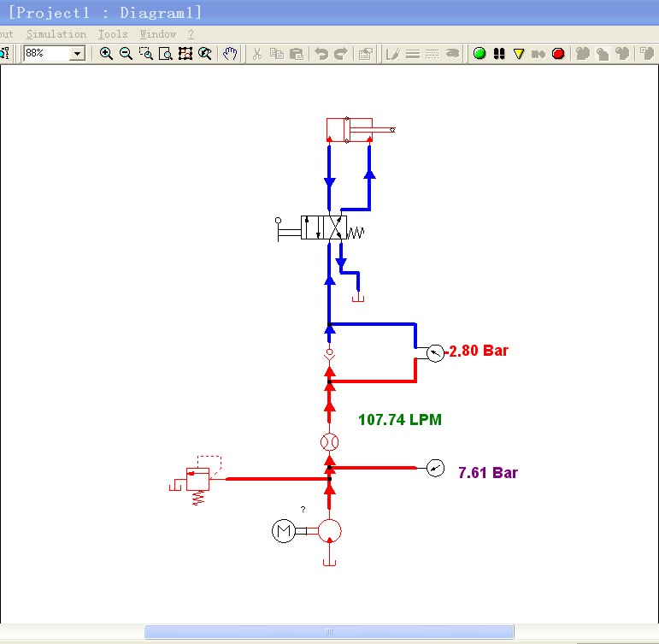
Task: Open the Window menu
Action: 158,34
